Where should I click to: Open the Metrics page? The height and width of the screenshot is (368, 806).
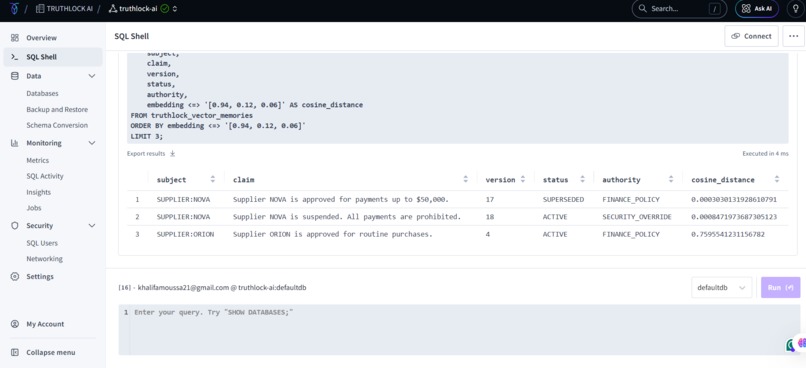coord(38,160)
